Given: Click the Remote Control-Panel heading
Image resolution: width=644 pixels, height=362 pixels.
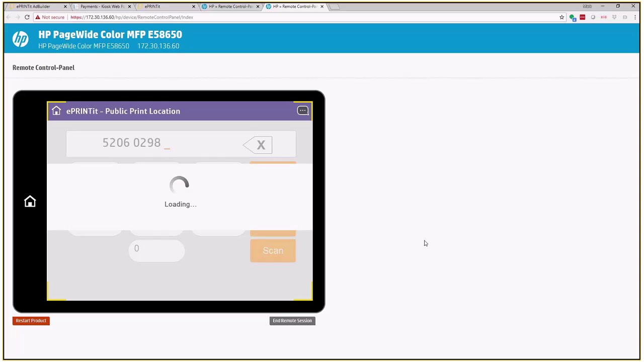Looking at the screenshot, I should tap(43, 67).
